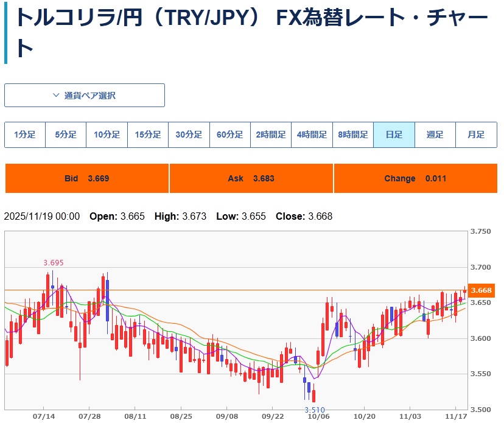
Task: Click the Change 0.011 panel
Action: [415, 178]
